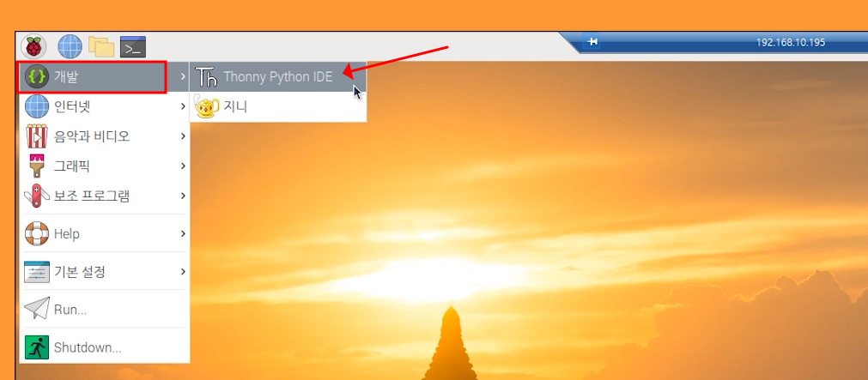Click the paintbrush icon for 그래픽
Viewport: 868px width, 380px height.
(37, 166)
